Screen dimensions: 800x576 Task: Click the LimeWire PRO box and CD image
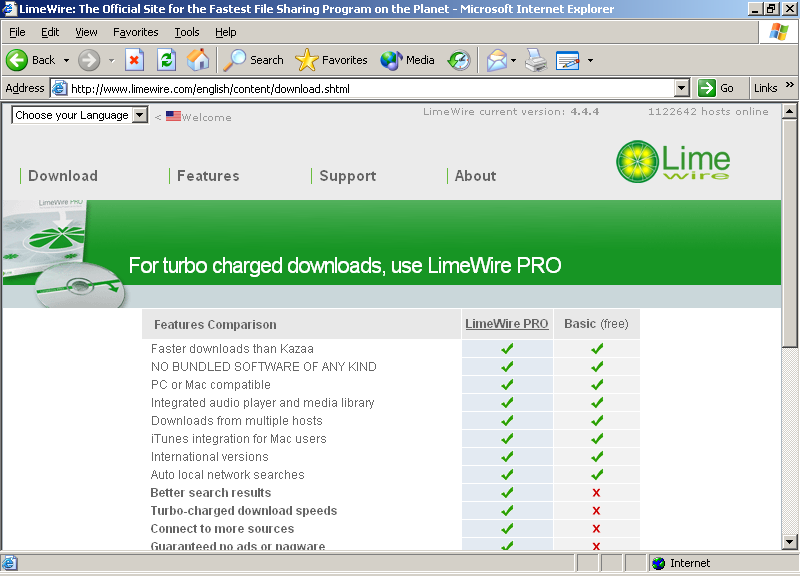pos(64,254)
